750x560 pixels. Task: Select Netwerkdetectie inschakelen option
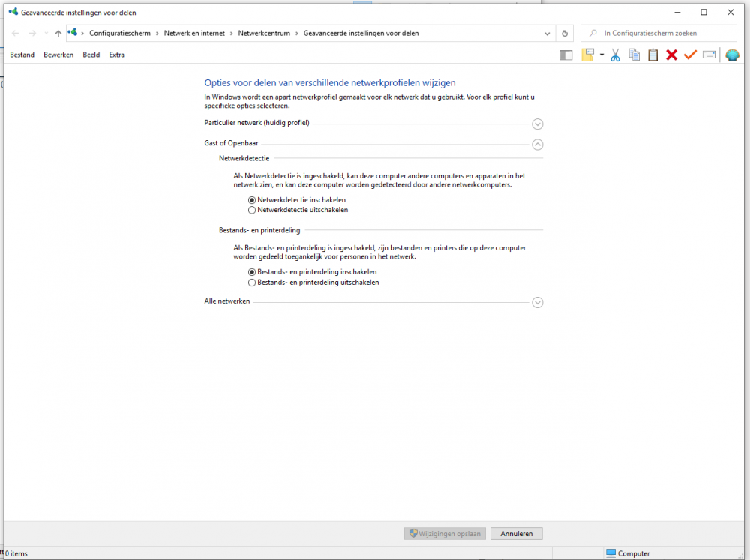296,200
